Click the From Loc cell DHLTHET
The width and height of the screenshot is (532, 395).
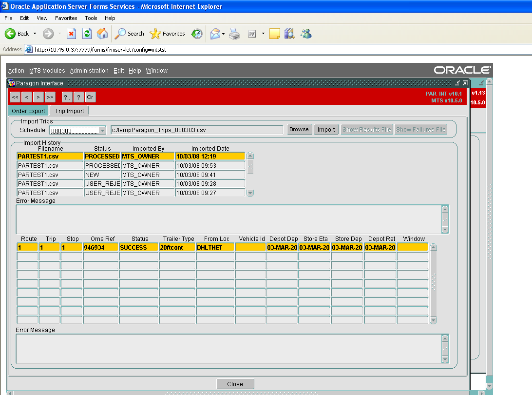point(215,248)
